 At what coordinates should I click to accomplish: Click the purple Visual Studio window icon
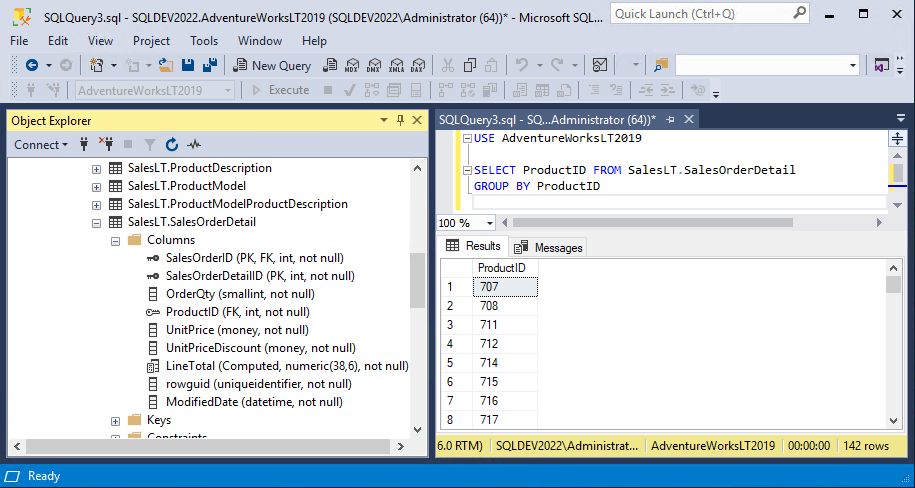click(881, 65)
